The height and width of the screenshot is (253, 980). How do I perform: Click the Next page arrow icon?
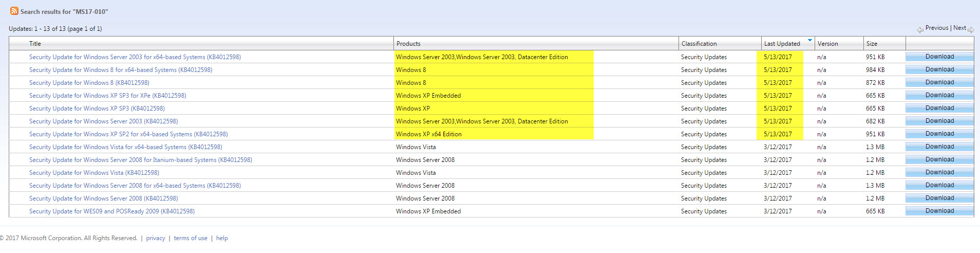971,30
